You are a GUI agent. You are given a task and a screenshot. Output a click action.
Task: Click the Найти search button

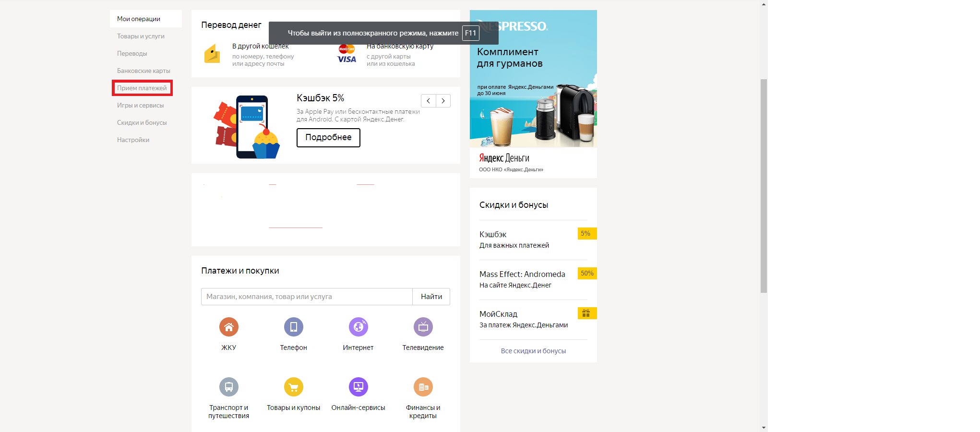(x=431, y=297)
